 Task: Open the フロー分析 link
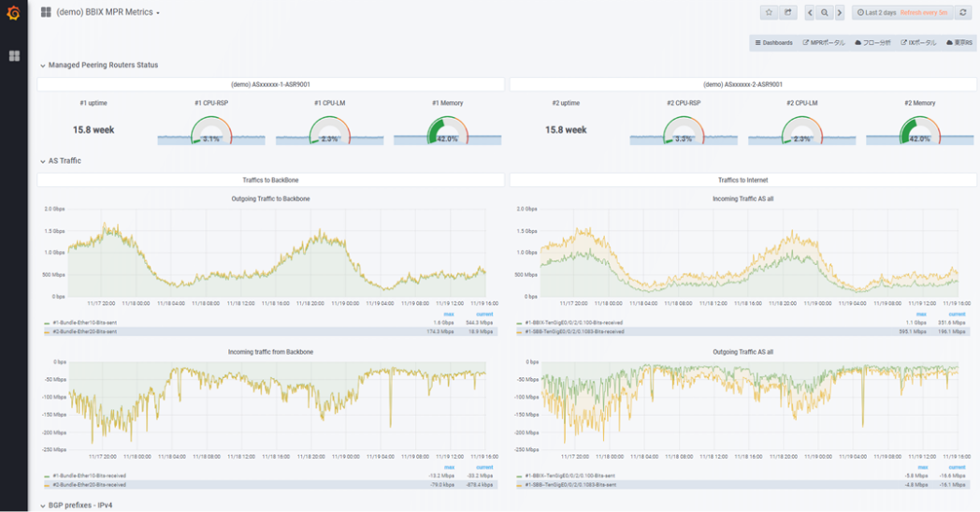(873, 42)
